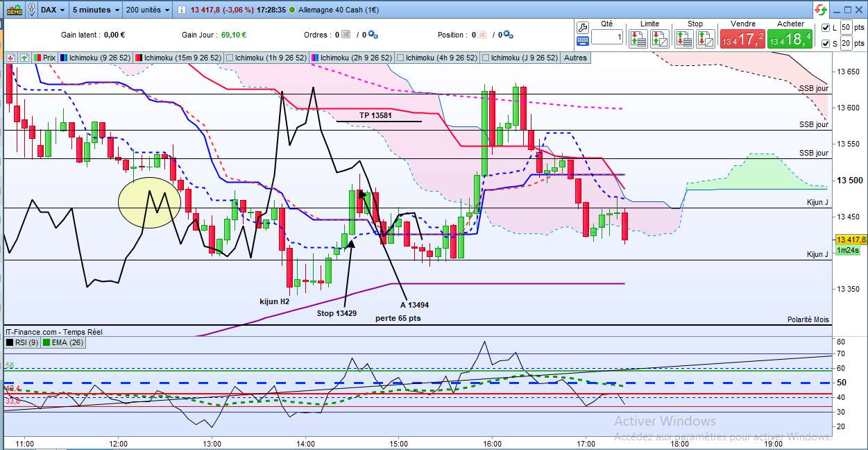The width and height of the screenshot is (868, 450).
Task: Click the L 50 pts input field
Action: (x=846, y=27)
